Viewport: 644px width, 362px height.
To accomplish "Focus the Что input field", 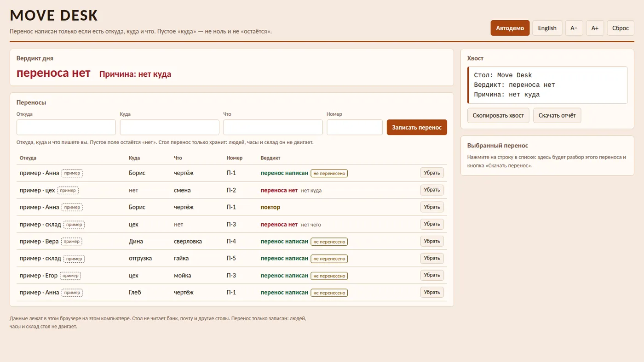I will (x=273, y=127).
